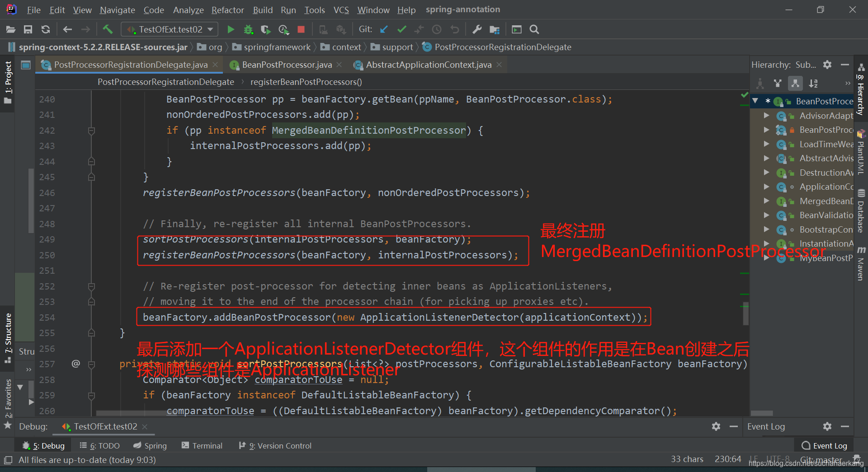Image resolution: width=868 pixels, height=472 pixels.
Task: Synchronize files with refresh icon
Action: [46, 30]
